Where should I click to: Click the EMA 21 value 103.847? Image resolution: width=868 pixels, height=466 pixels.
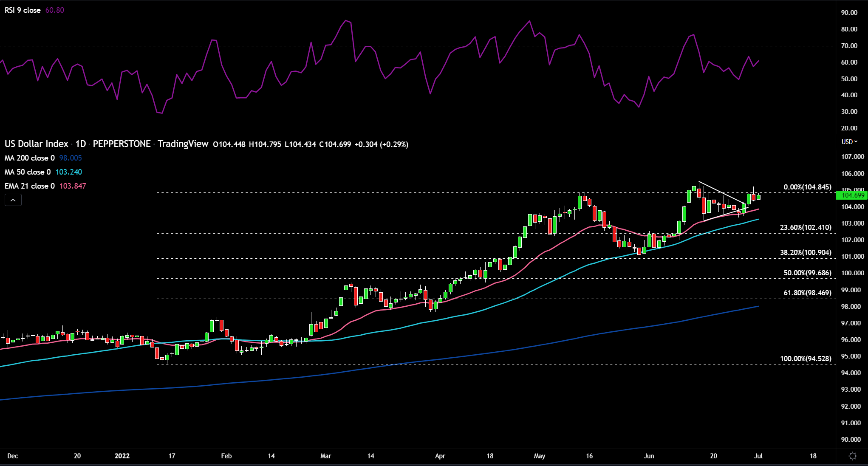pos(73,186)
